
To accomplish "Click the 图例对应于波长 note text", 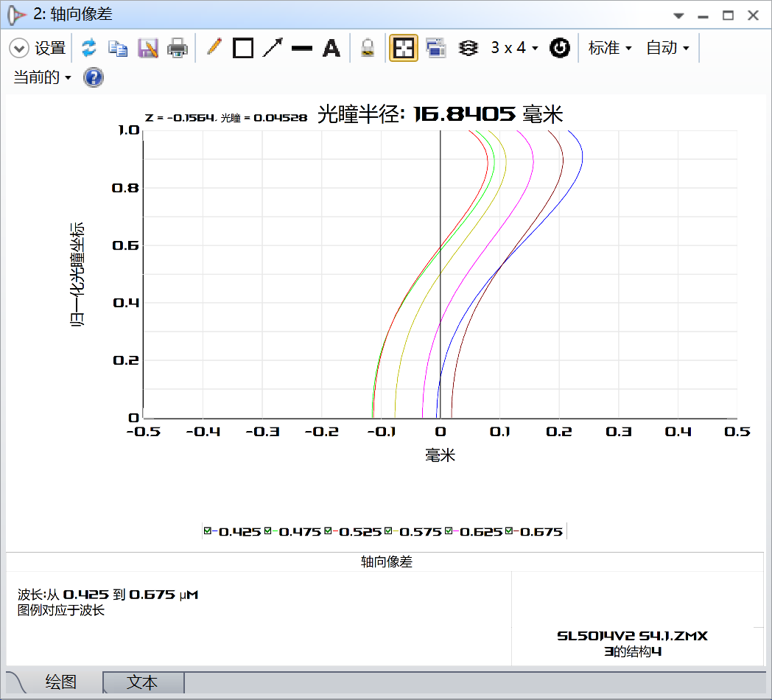I will click(61, 610).
